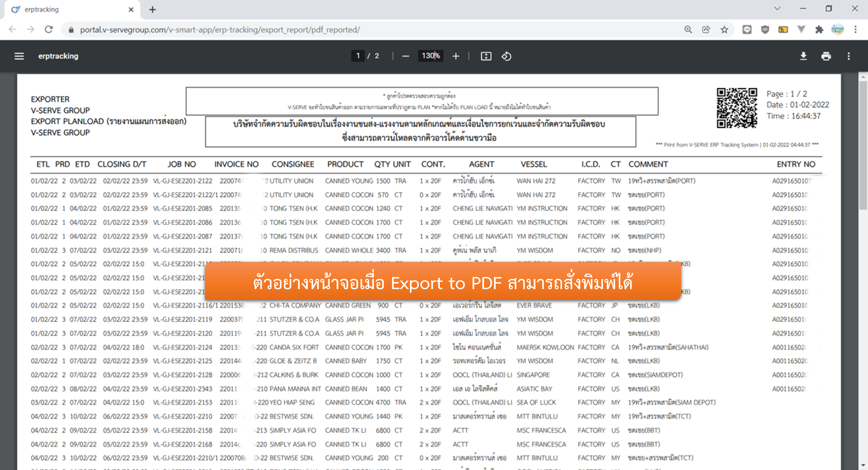Click the Date : 01-02-2022 text

[x=798, y=105]
